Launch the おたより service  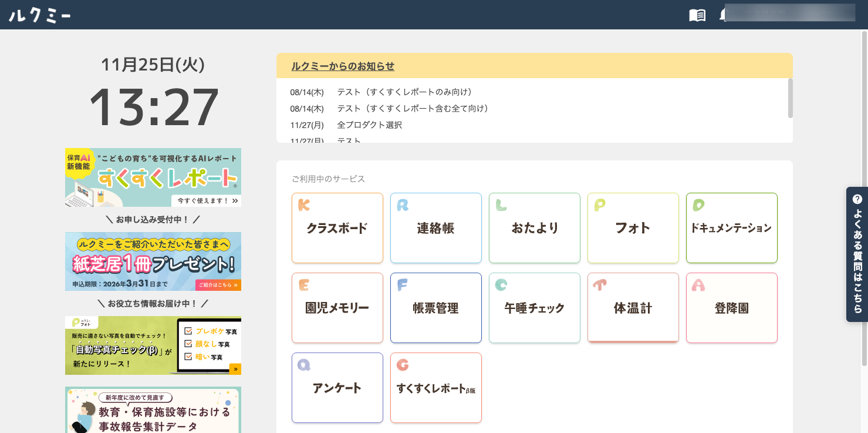click(x=535, y=228)
